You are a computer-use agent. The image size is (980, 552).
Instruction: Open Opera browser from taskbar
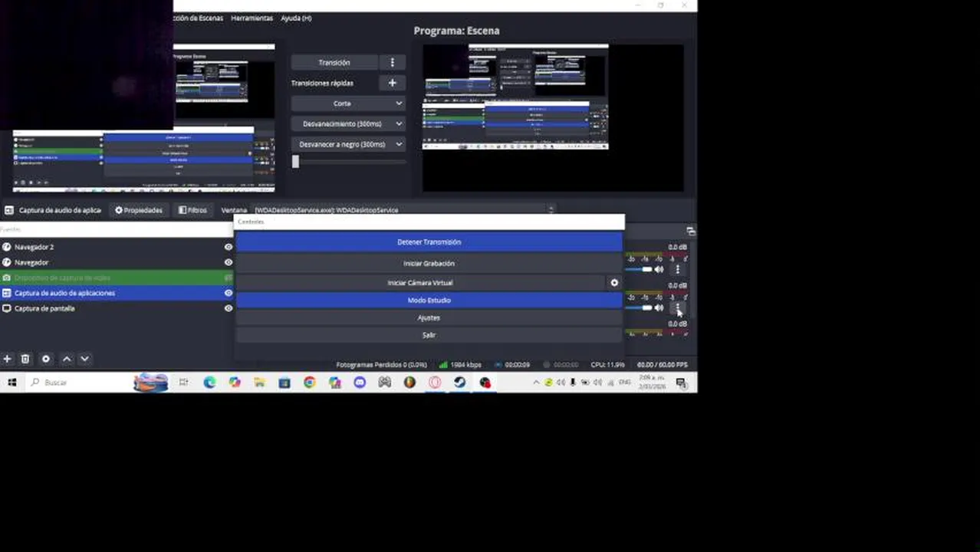click(x=435, y=382)
